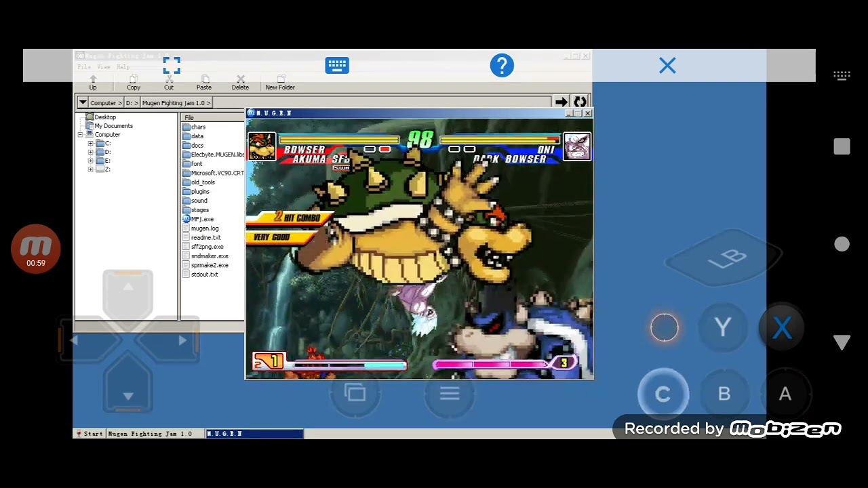
Task: Tap the fullscreen frame icon in overlay
Action: coord(172,66)
